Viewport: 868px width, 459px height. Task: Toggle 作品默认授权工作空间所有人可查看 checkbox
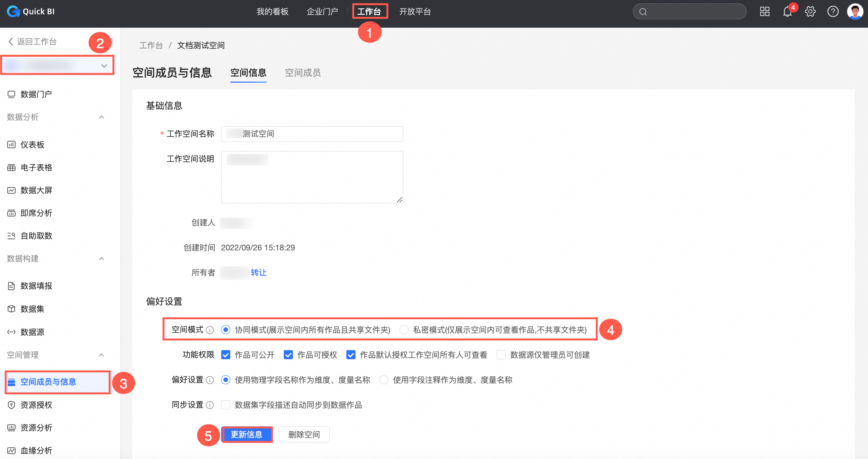(x=351, y=355)
